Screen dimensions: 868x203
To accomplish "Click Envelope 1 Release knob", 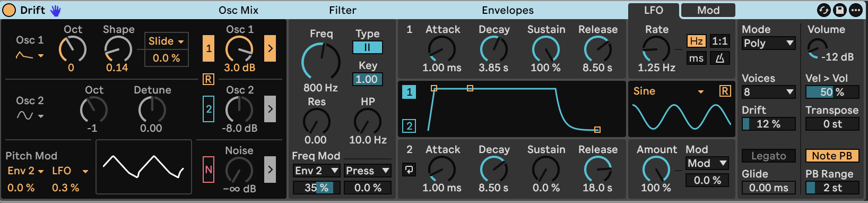I will pos(597,49).
